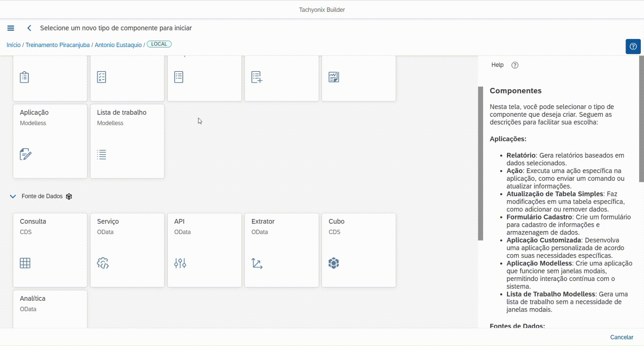
Task: Open the hamburger navigation menu
Action: [11, 28]
